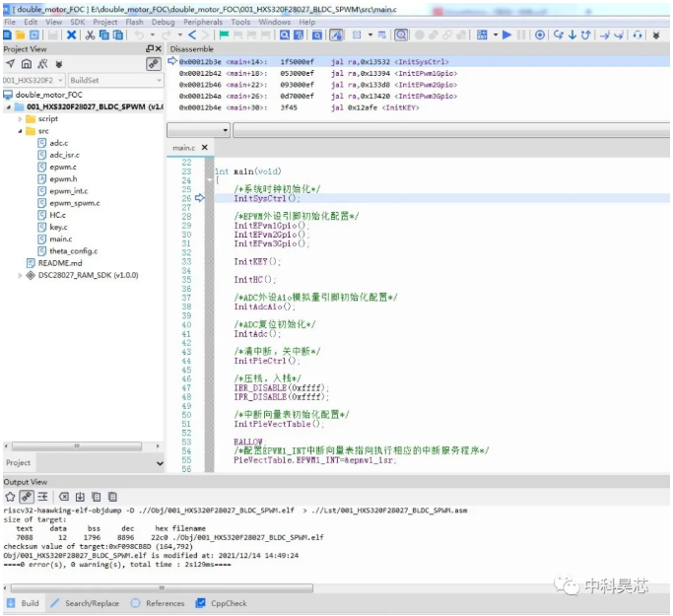
Task: Open the Debug menu
Action: point(164,22)
